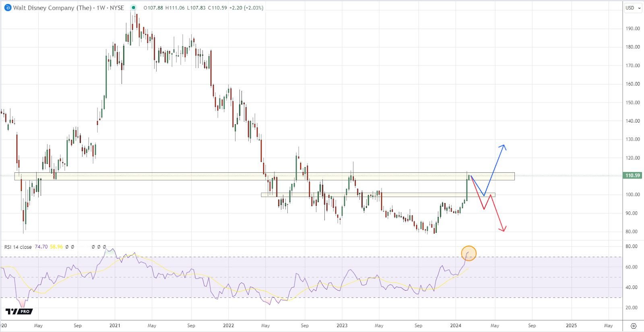Viewport: 644px width, 332px height.
Task: Click the TradingView PRO logo
Action: click(x=19, y=312)
